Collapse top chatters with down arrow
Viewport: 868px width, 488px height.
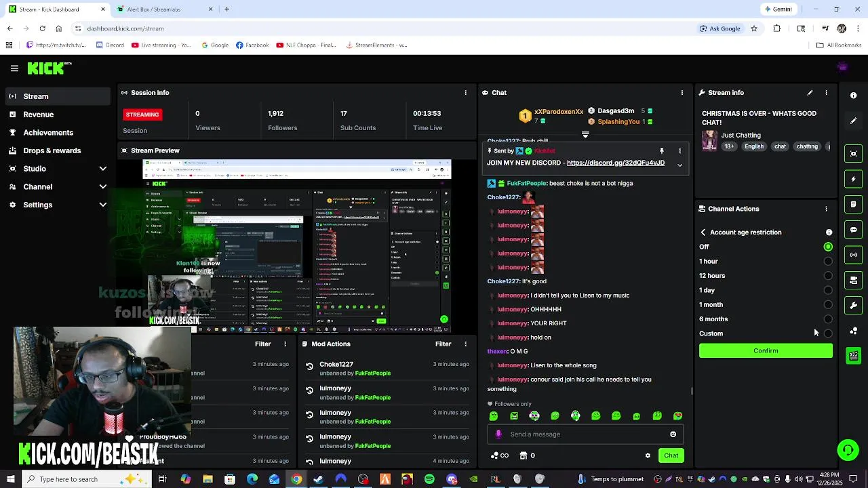[x=585, y=134]
